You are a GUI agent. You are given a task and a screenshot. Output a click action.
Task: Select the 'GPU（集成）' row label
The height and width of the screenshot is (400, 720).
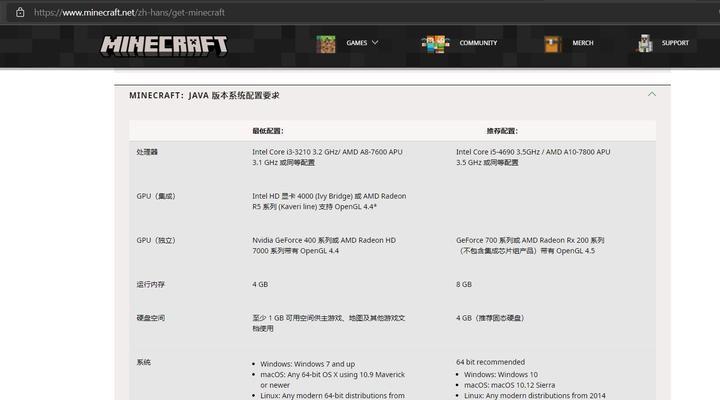(156, 196)
